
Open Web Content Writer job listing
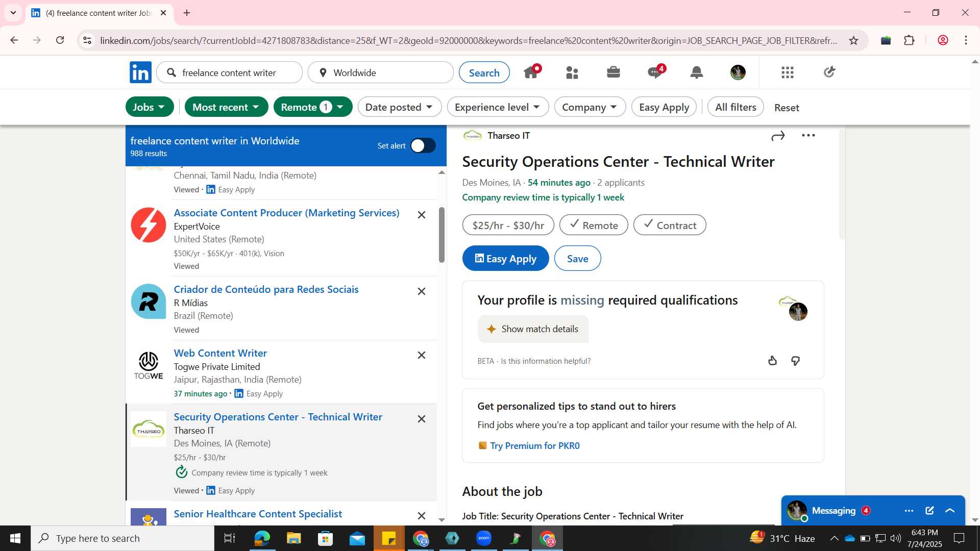pos(220,353)
